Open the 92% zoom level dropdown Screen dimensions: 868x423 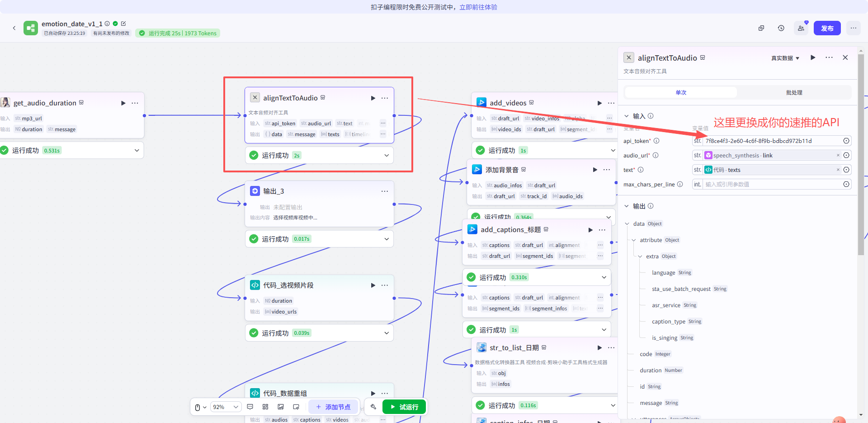click(x=226, y=407)
